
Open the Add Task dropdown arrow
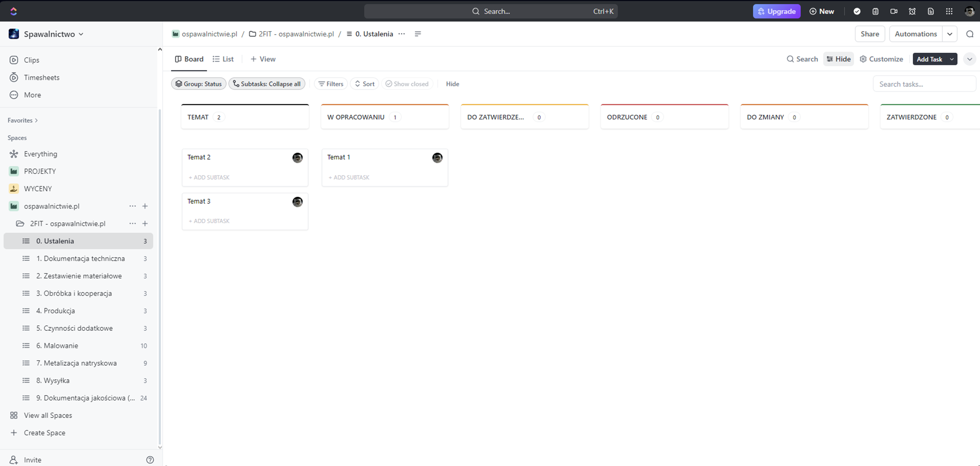click(x=952, y=59)
